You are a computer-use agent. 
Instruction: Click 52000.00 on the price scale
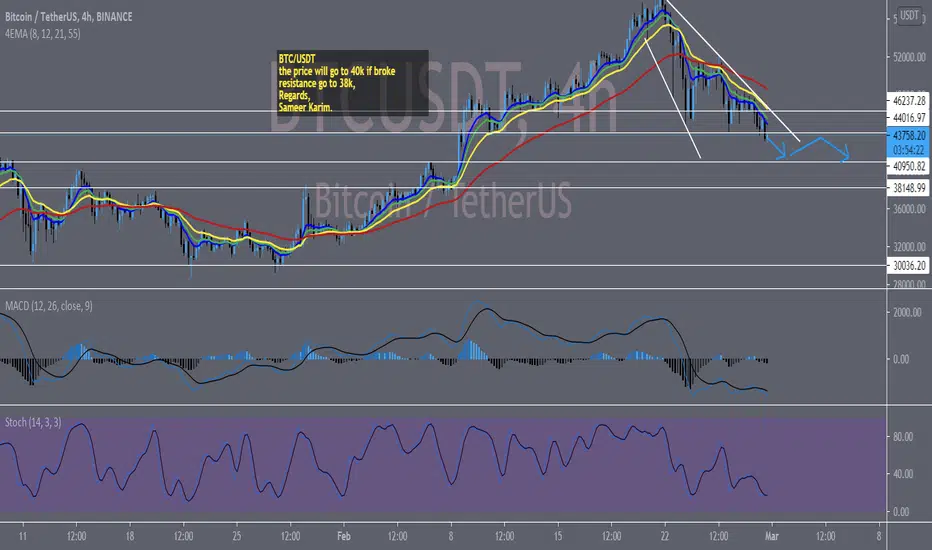tap(909, 57)
